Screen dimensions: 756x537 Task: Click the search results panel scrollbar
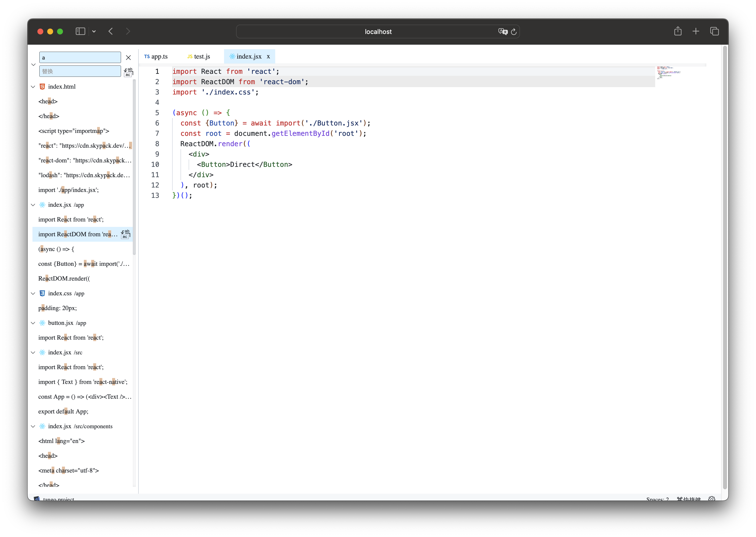134,167
